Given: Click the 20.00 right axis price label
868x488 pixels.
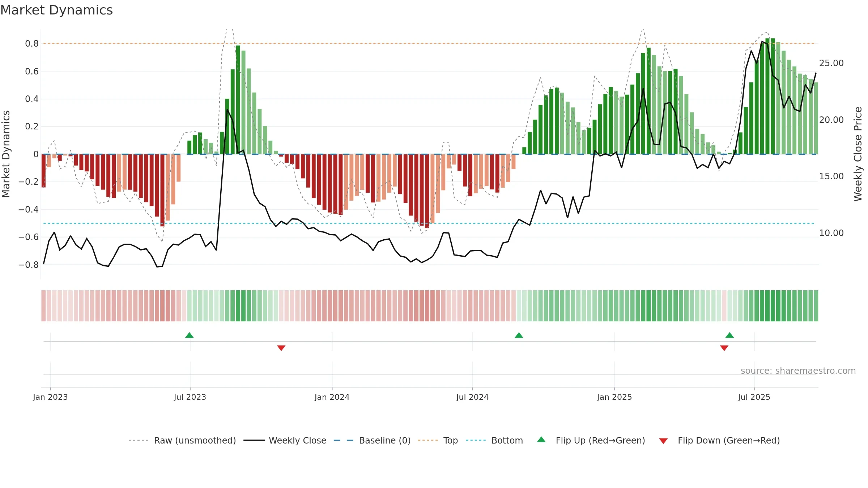Looking at the screenshot, I should (x=831, y=120).
